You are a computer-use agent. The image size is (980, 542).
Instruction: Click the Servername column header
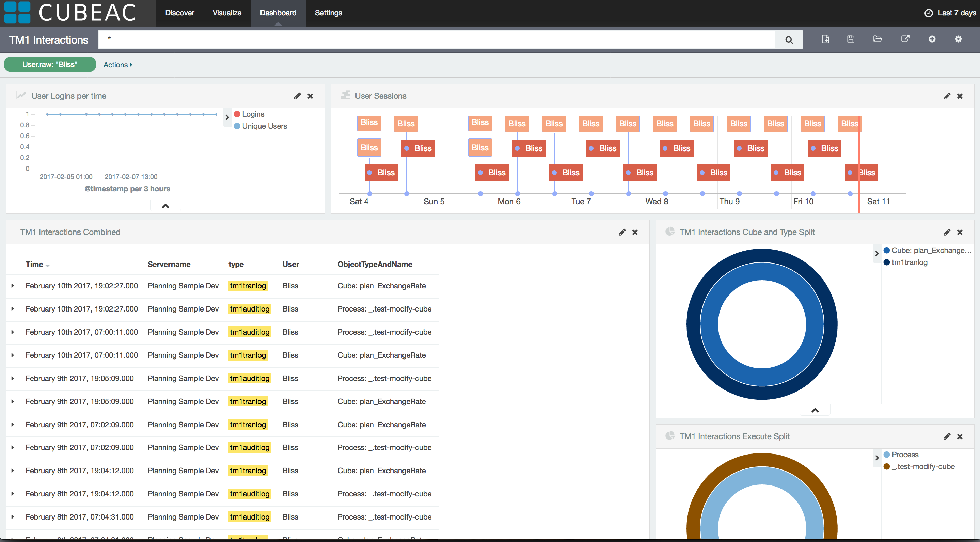[169, 264]
